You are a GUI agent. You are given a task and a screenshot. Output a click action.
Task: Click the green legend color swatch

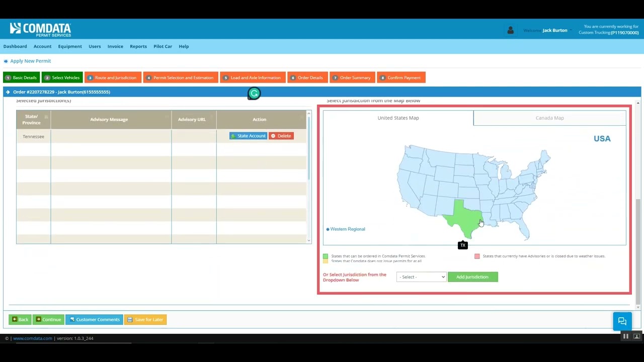coord(326,256)
